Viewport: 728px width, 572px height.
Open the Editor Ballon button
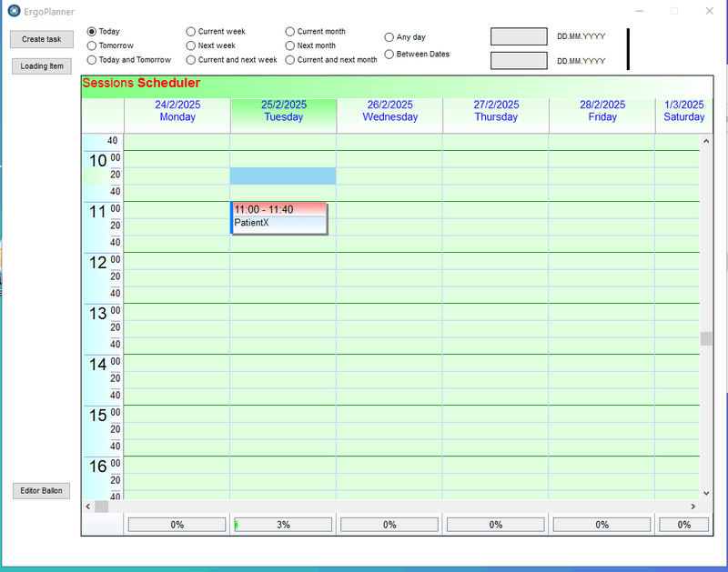point(41,490)
